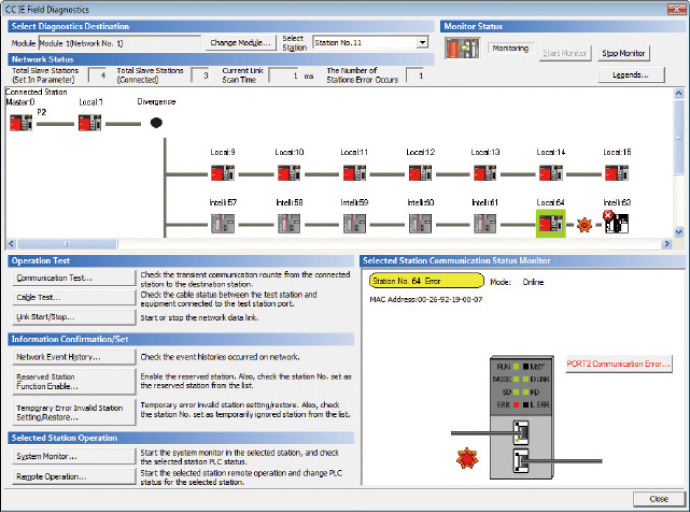Select the Local:1 station icon
The height and width of the screenshot is (512, 690).
tap(90, 123)
